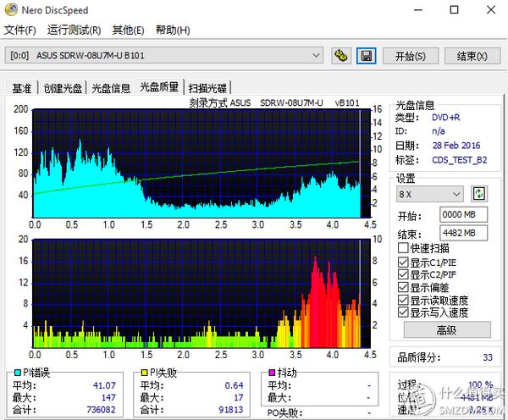Toggle the 显示C1/PIE checkbox
508x420 pixels.
click(403, 262)
